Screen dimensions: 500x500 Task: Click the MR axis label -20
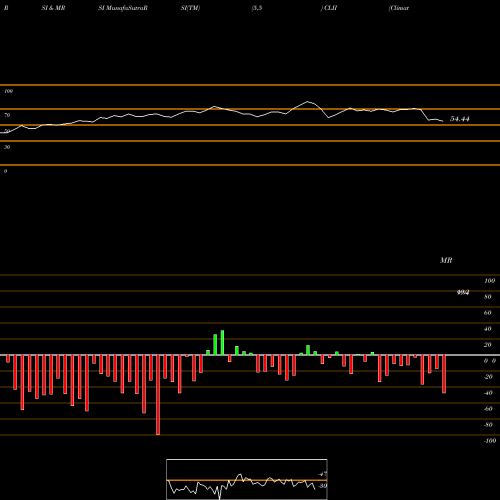point(488,377)
